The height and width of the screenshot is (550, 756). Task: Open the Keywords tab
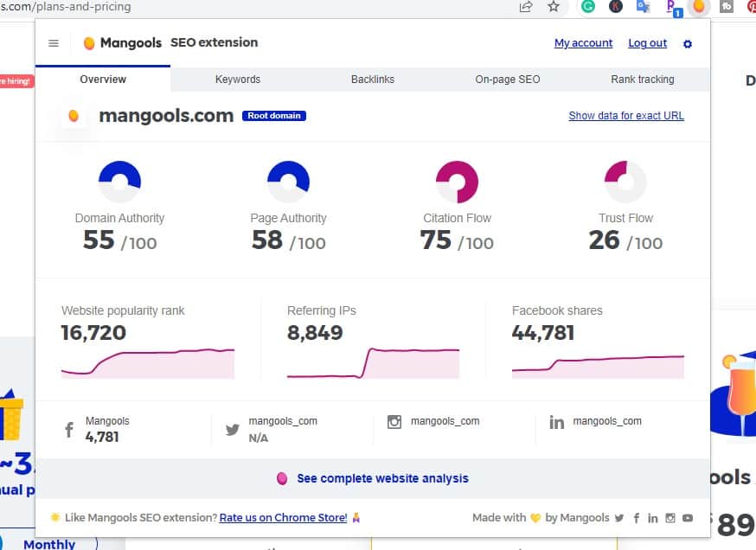(238, 79)
